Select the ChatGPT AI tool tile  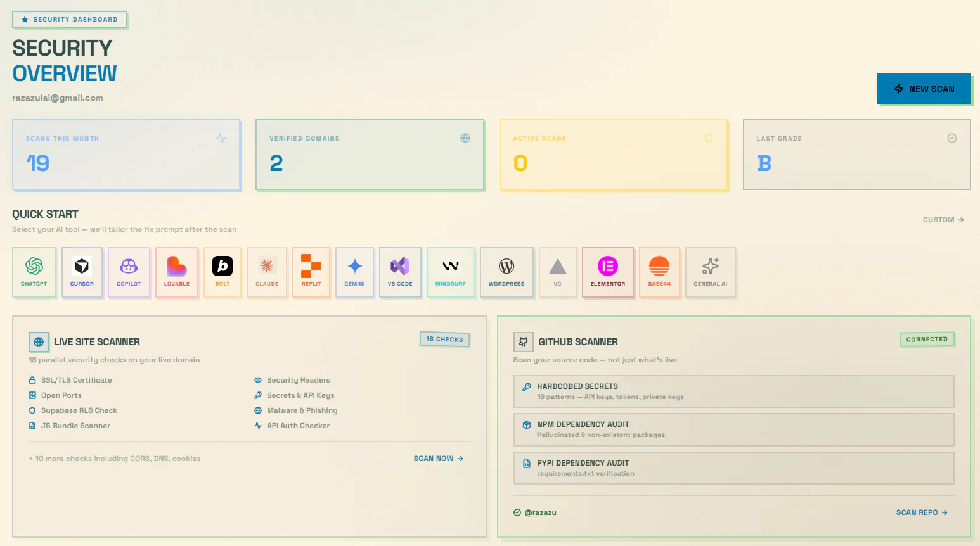coord(34,272)
